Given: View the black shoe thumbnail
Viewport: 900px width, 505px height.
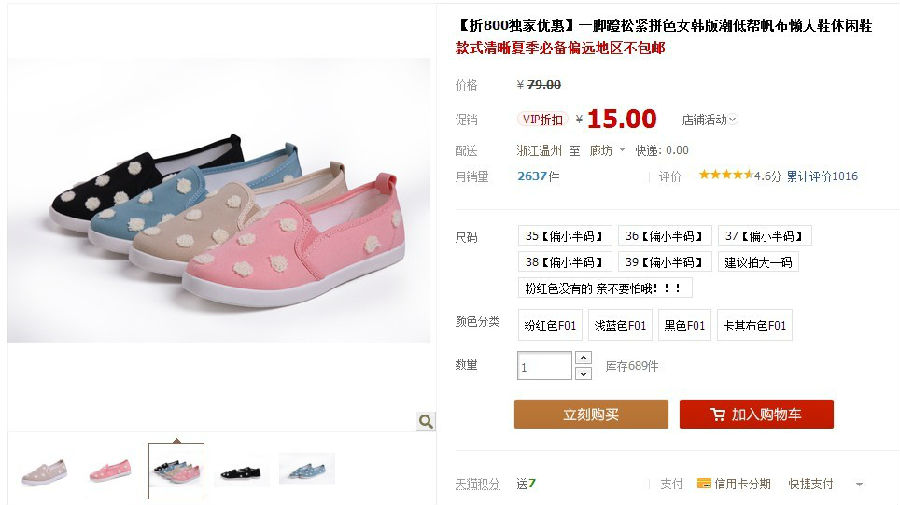Looking at the screenshot, I should click(x=240, y=472).
